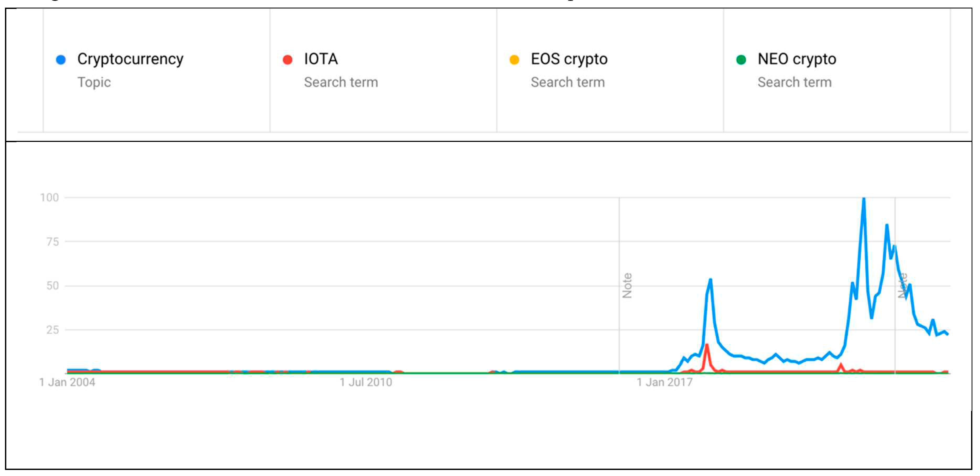Viewport: 980px width, 476px height.
Task: Click the highest blue peak at 100
Action: pos(864,199)
